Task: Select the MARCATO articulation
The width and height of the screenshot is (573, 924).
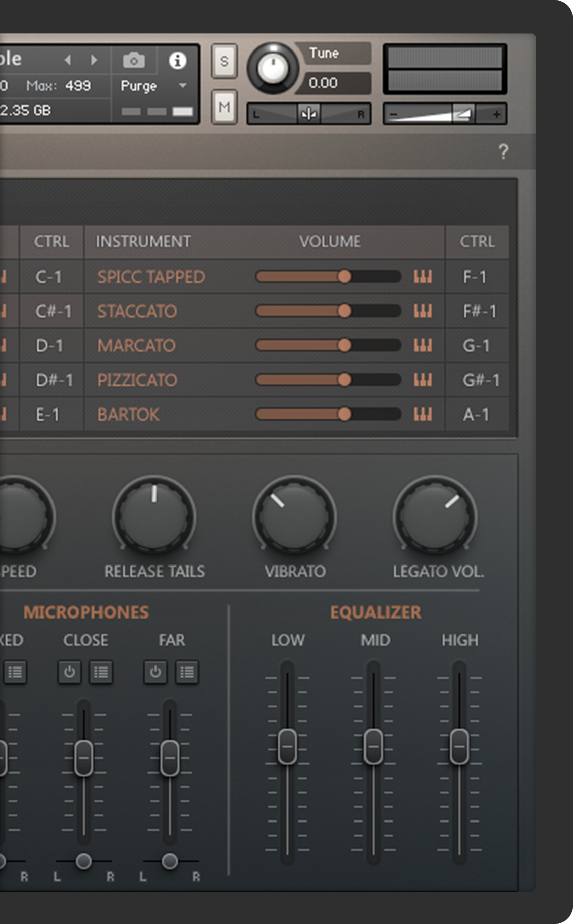Action: point(136,346)
